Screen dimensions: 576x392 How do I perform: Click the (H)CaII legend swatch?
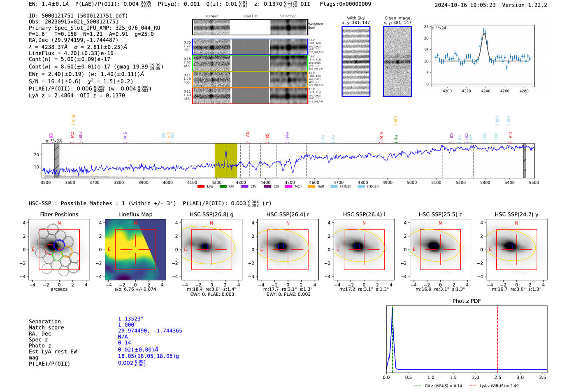[x=361, y=186]
